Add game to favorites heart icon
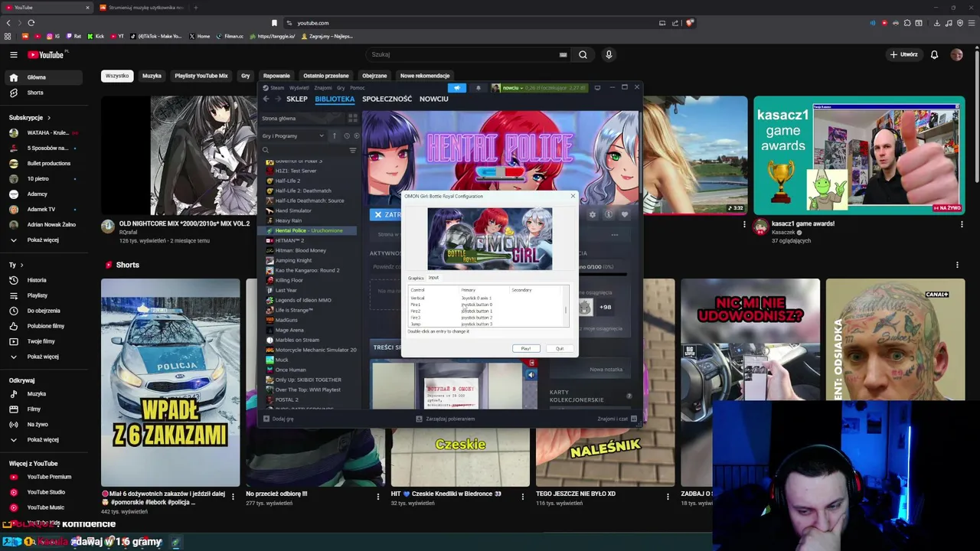Image resolution: width=980 pixels, height=551 pixels. pos(625,215)
